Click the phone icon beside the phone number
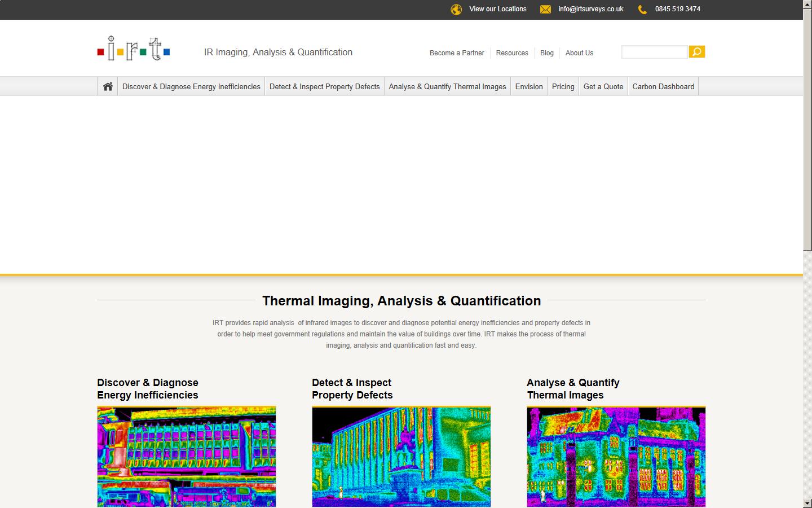812x508 pixels. (642, 9)
